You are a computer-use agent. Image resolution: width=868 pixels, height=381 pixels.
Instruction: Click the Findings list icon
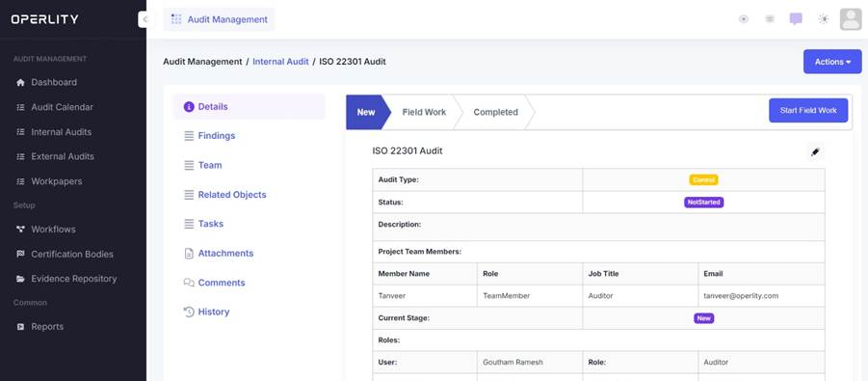pos(189,136)
